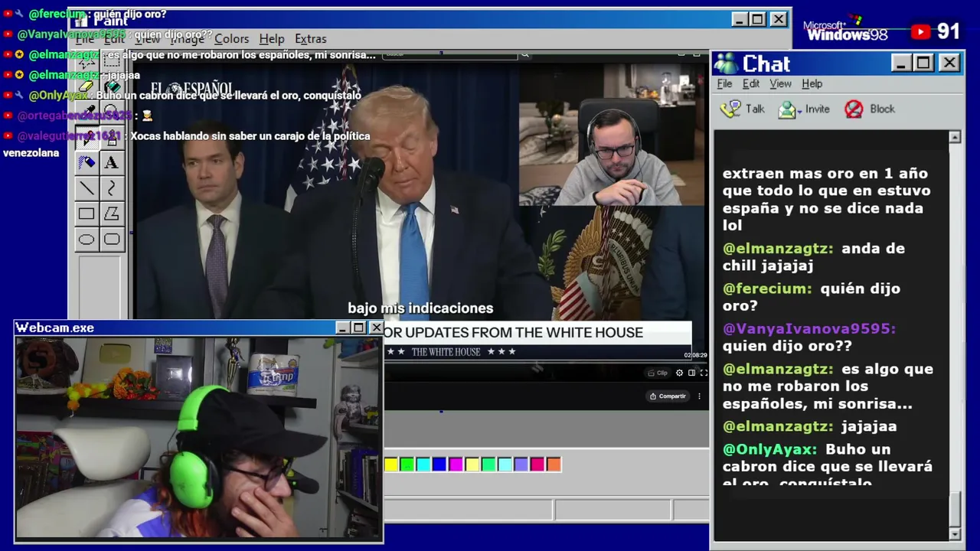Click the video progress bar

point(545,361)
